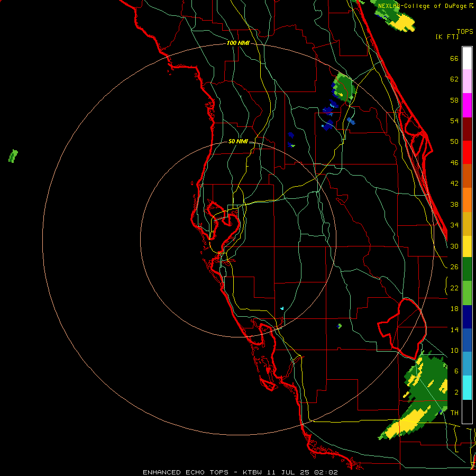Viewport: 476px width, 476px height.
Task: Select the maroon legend swatch
Action: 467,129
